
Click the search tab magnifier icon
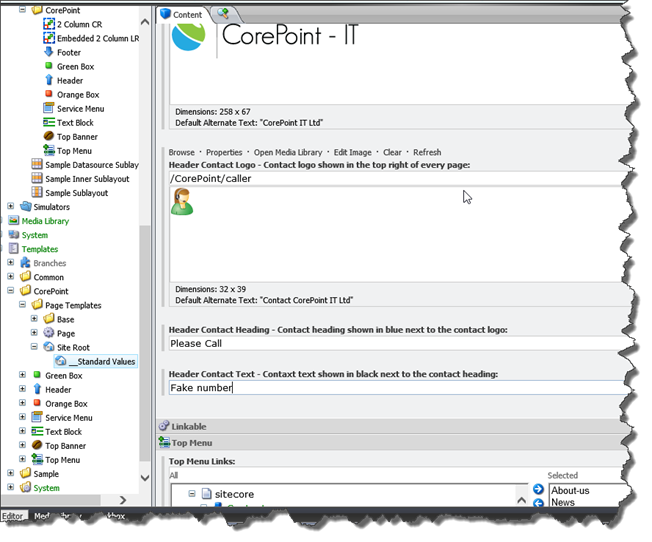pos(223,14)
